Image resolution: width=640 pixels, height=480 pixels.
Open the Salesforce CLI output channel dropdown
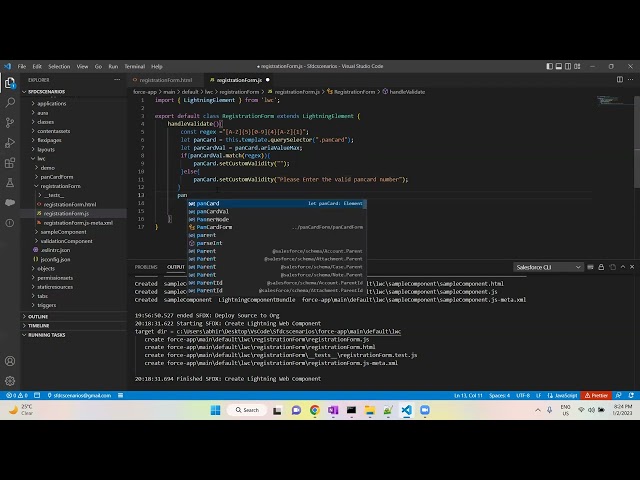click(x=548, y=267)
